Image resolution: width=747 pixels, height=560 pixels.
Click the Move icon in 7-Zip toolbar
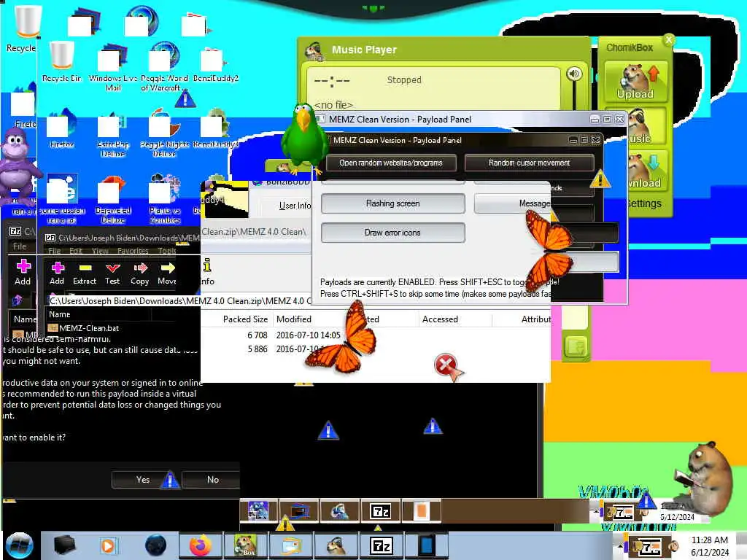click(x=167, y=273)
